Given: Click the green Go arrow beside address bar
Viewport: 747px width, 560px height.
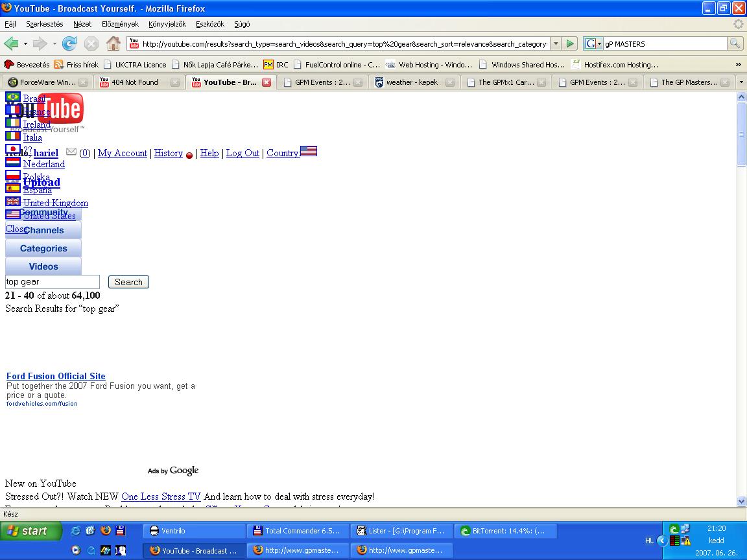Looking at the screenshot, I should tap(570, 44).
